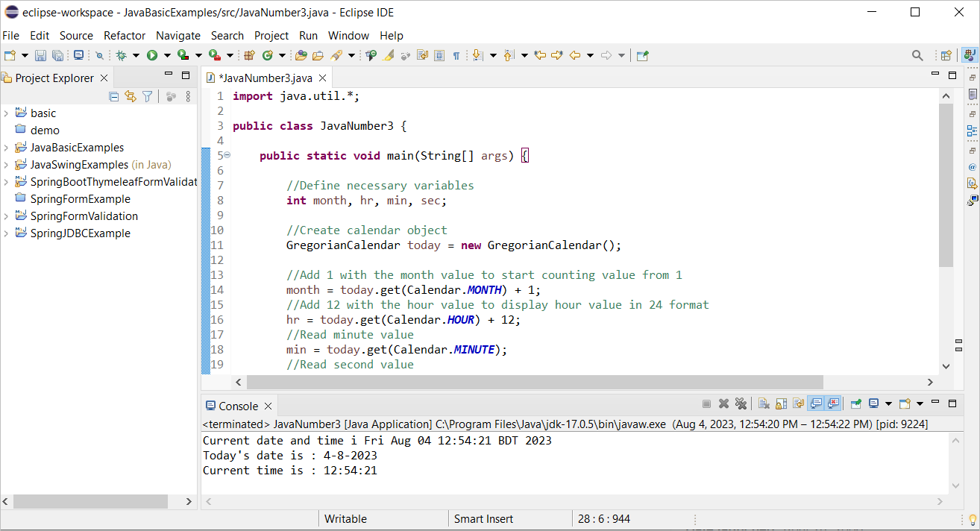Expand the basic project node
The width and height of the screenshot is (980, 531).
(x=6, y=113)
